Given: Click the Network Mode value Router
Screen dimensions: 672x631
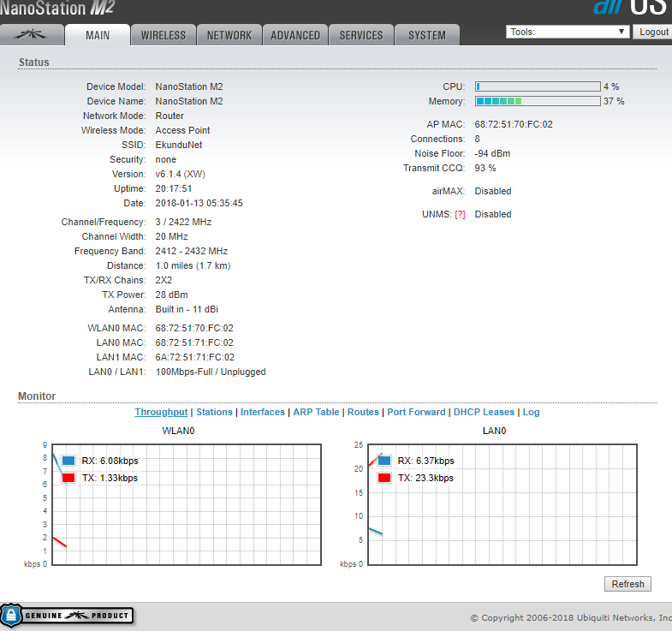Looking at the screenshot, I should point(169,116).
